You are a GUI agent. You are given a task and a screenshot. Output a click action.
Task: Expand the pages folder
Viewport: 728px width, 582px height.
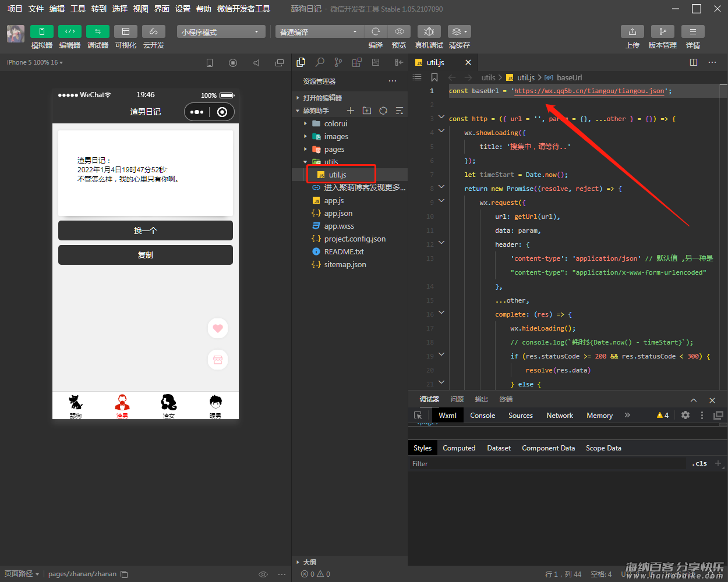[x=305, y=150]
